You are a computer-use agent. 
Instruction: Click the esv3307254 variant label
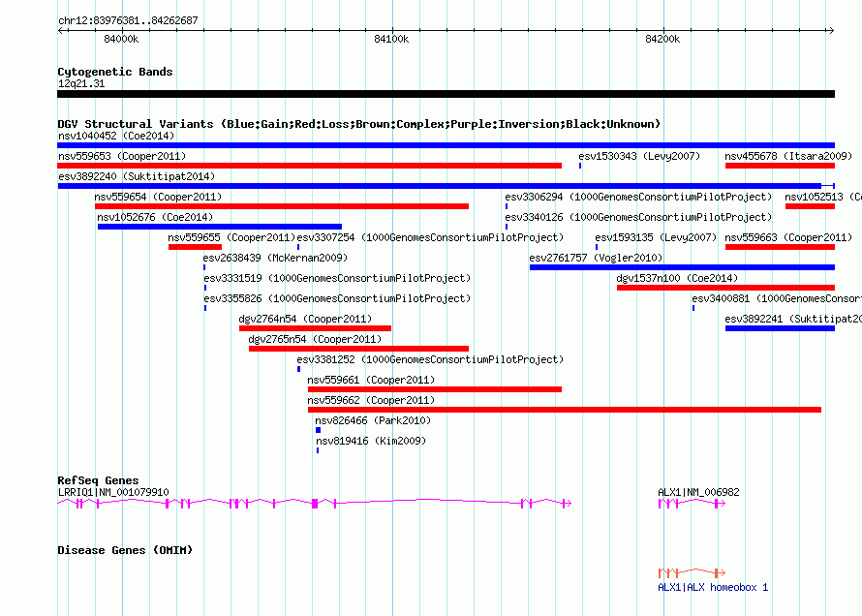(430, 237)
